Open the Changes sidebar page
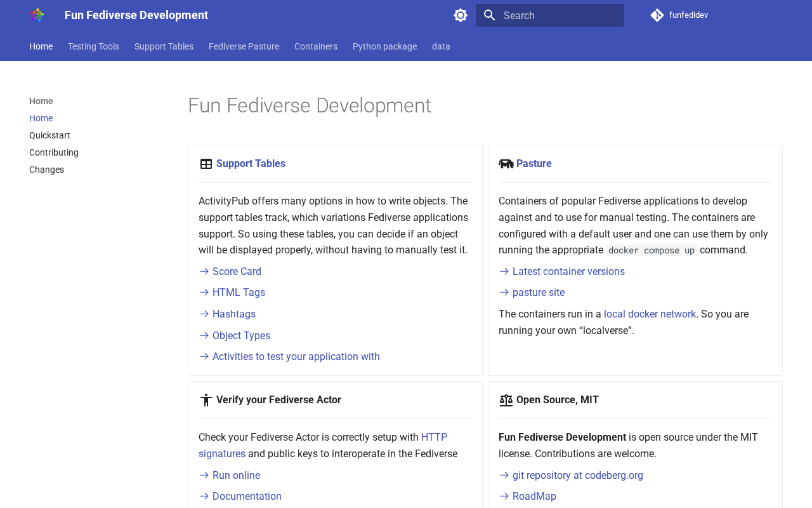The height and width of the screenshot is (508, 812). (46, 170)
